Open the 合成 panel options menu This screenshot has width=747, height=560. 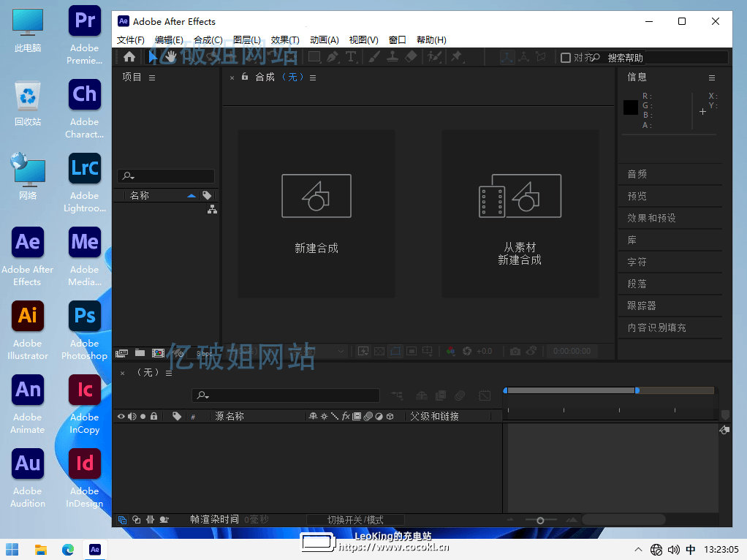click(313, 77)
